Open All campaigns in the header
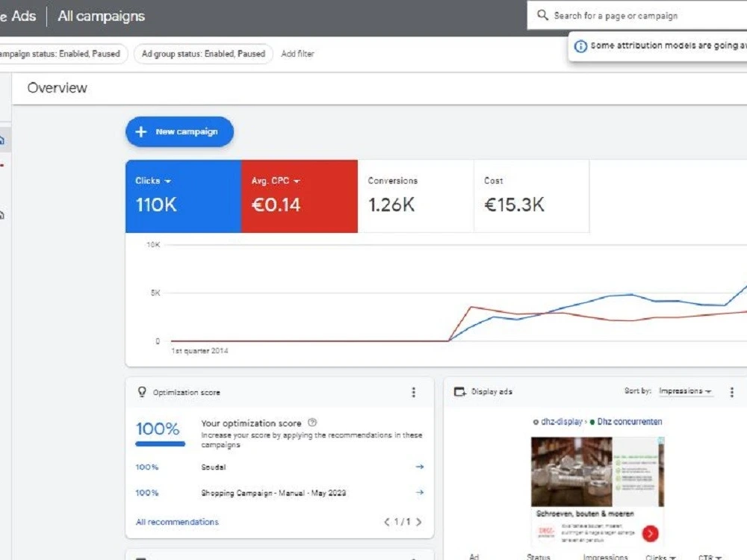The width and height of the screenshot is (747, 560). pyautogui.click(x=101, y=16)
